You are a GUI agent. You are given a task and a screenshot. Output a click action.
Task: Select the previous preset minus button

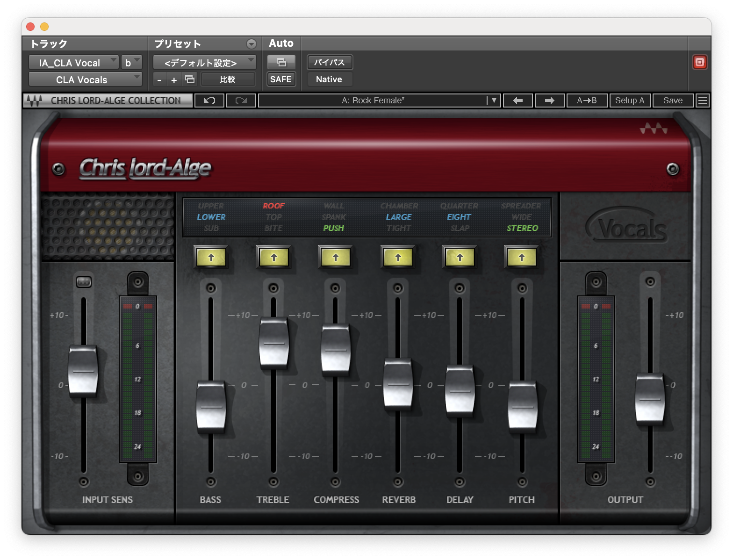tap(159, 80)
